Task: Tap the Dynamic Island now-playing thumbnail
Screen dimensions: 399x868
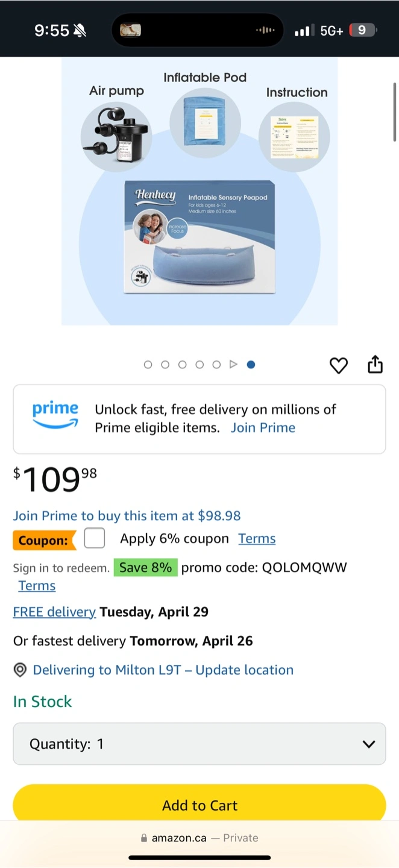Action: click(x=130, y=30)
